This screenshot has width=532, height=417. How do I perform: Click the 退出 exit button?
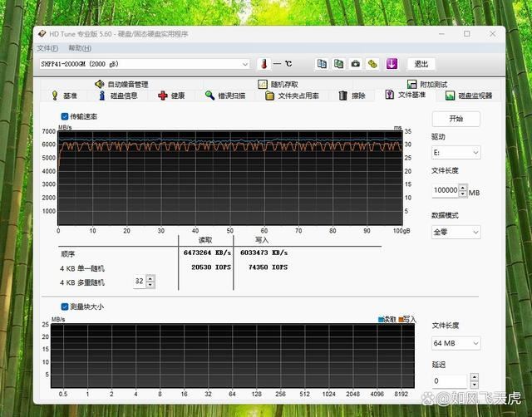[x=421, y=64]
